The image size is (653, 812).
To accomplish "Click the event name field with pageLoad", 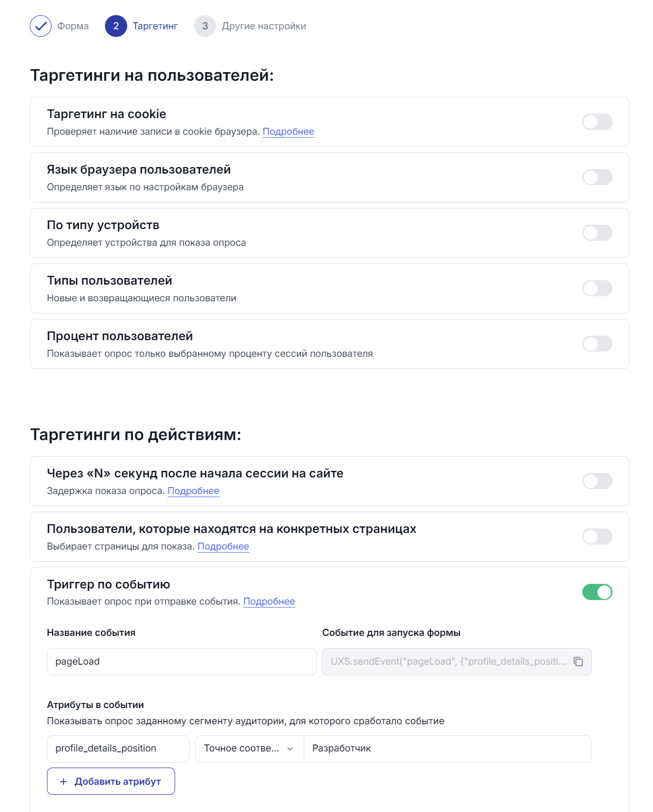I will pos(182,662).
